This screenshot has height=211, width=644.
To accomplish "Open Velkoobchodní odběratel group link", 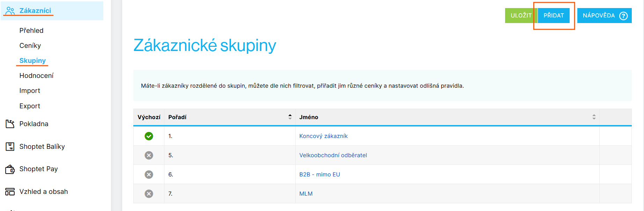I will (x=333, y=155).
